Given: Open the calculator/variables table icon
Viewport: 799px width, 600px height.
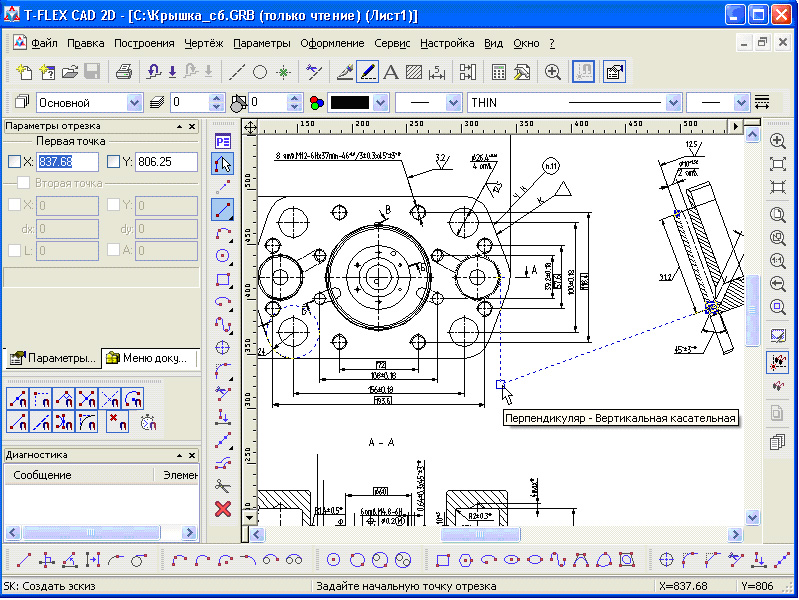Looking at the screenshot, I should coord(499,72).
